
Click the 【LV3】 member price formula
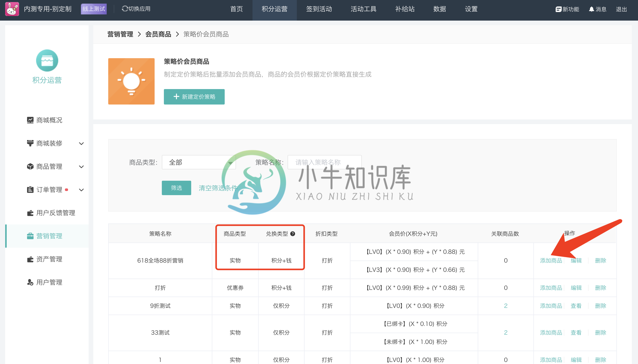pyautogui.click(x=415, y=270)
